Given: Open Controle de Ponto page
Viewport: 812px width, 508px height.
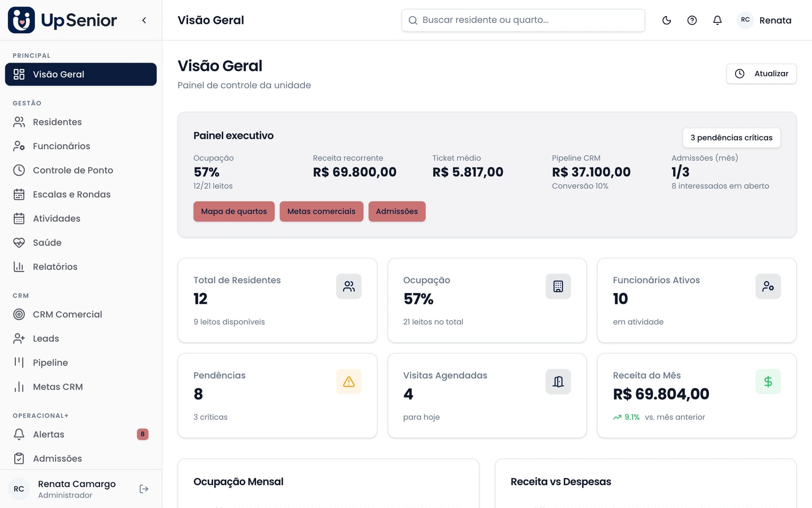Looking at the screenshot, I should [x=81, y=170].
